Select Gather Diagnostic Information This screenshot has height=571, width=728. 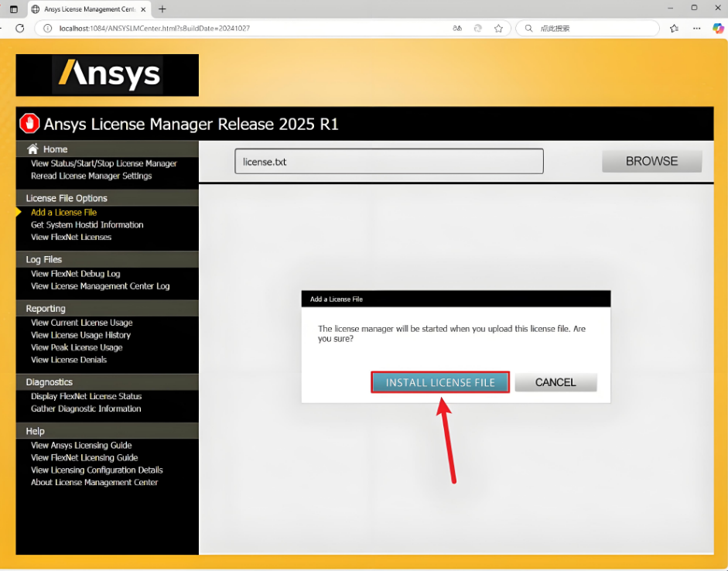pos(86,409)
